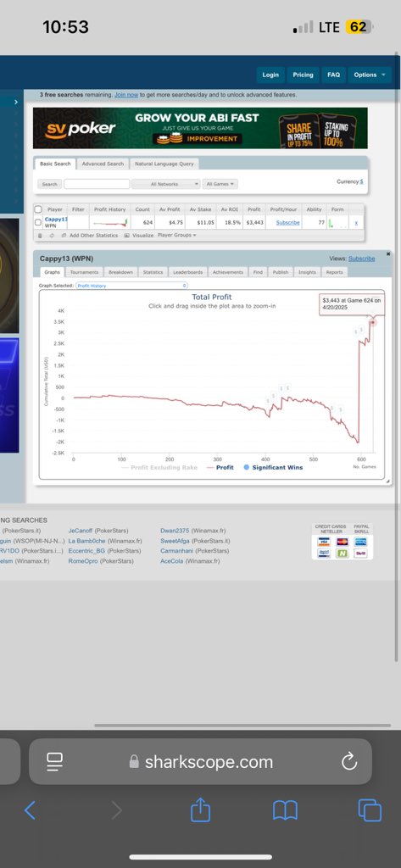Open the Leaderboards tab
401x868 pixels.
(187, 272)
